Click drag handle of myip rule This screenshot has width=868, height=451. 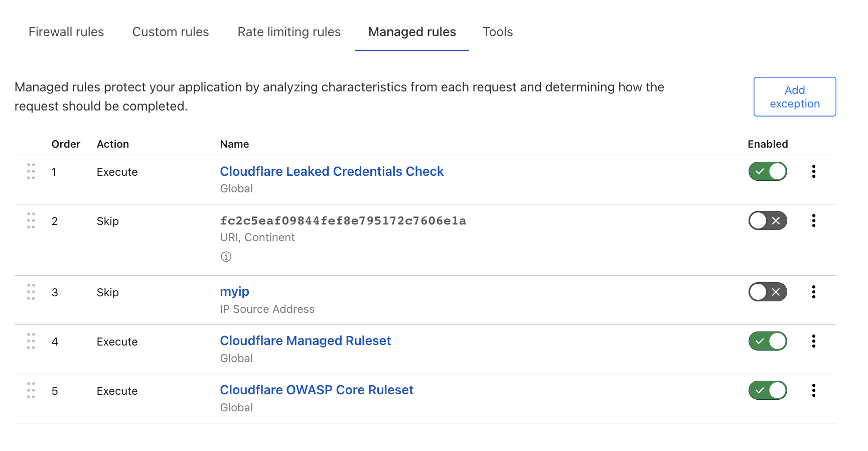[31, 292]
